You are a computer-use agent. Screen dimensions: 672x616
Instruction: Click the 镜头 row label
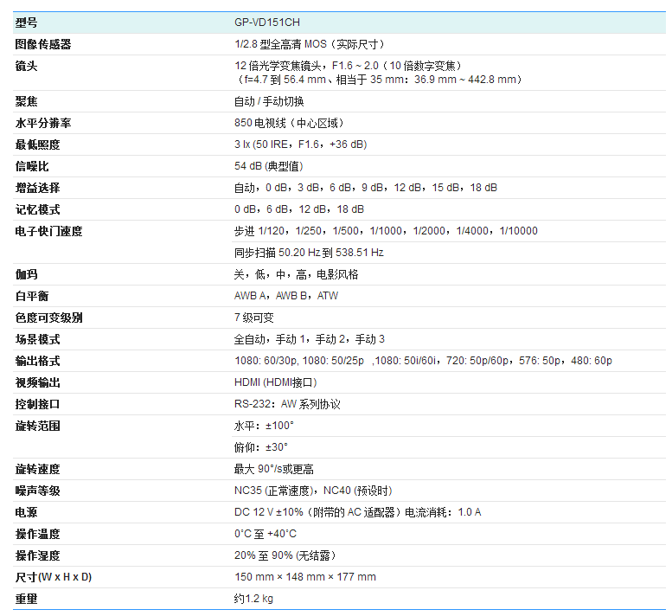[x=26, y=66]
